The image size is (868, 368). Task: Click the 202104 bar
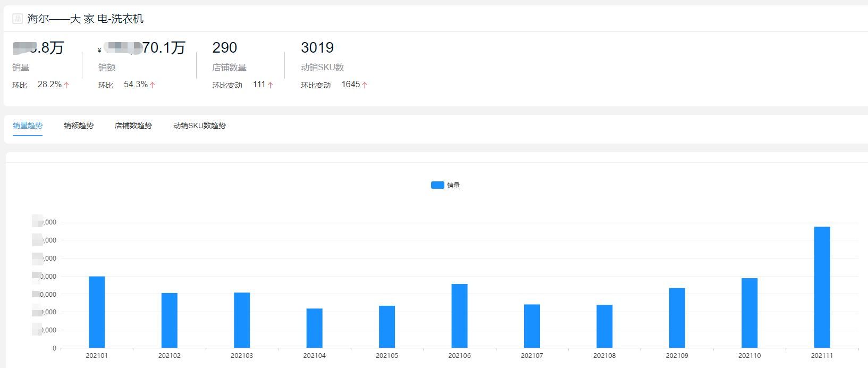[x=314, y=328]
